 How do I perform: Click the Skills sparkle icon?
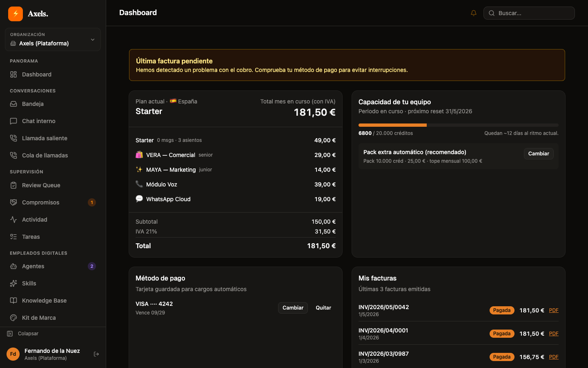click(13, 283)
